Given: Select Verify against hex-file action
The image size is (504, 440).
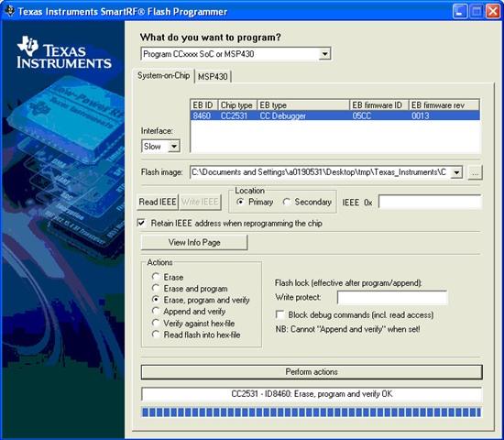Looking at the screenshot, I should click(156, 323).
